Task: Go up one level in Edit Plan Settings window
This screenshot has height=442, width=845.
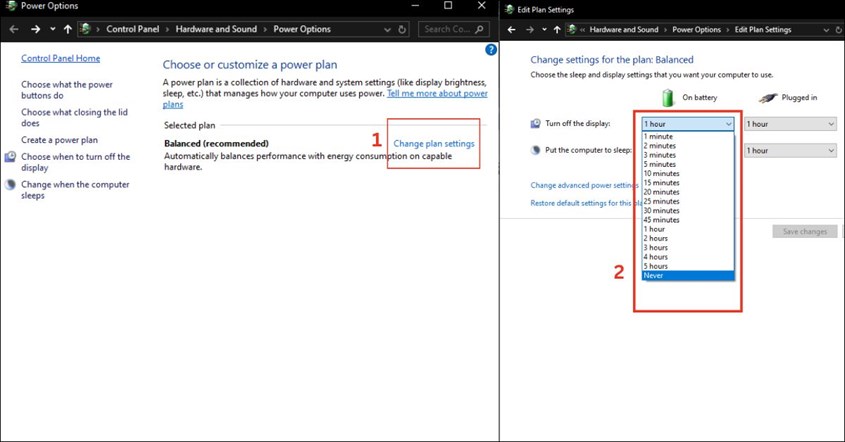Action: (x=557, y=30)
